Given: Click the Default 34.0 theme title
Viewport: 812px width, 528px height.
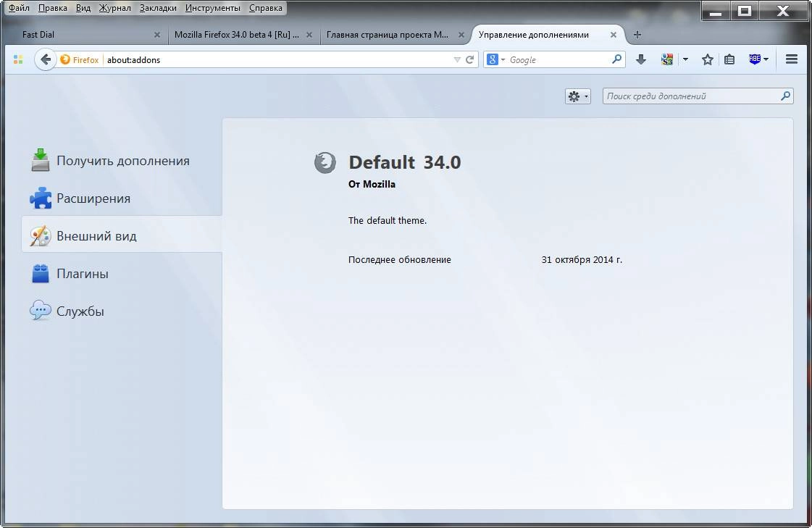Looking at the screenshot, I should point(404,162).
